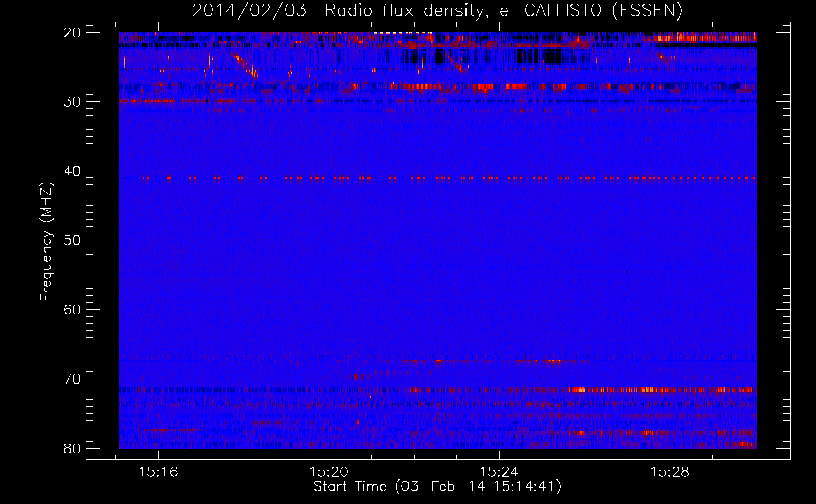Click the time tick label '15:20'
The height and width of the screenshot is (504, 816).
coord(329,472)
